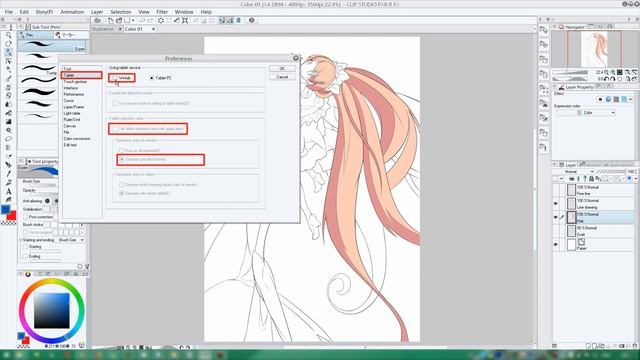Click the border effect circle icon in Layer Property
The width and height of the screenshot is (640, 360).
click(x=600, y=99)
